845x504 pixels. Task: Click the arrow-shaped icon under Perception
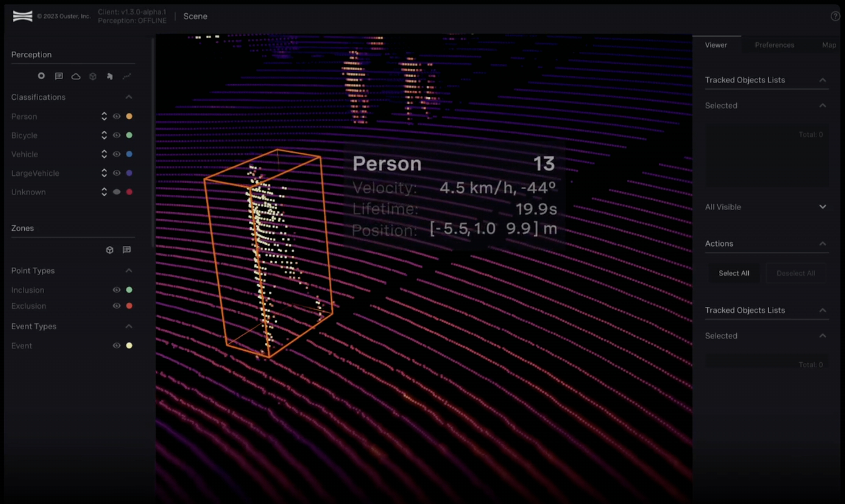(x=109, y=76)
